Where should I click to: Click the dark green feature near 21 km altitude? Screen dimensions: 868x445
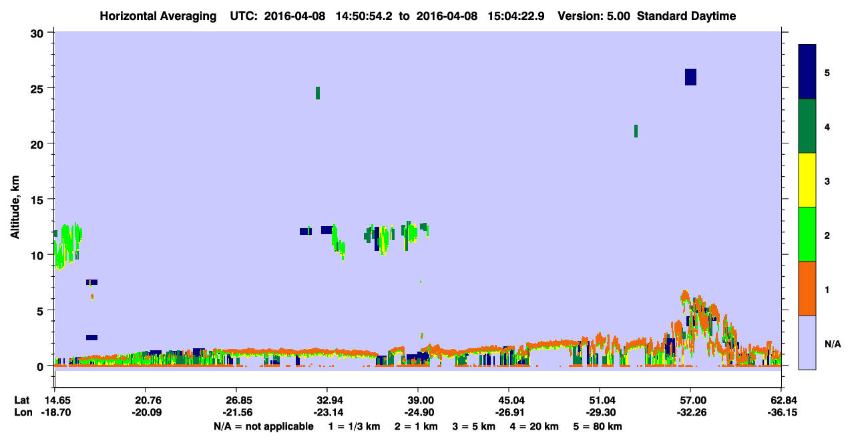point(636,131)
